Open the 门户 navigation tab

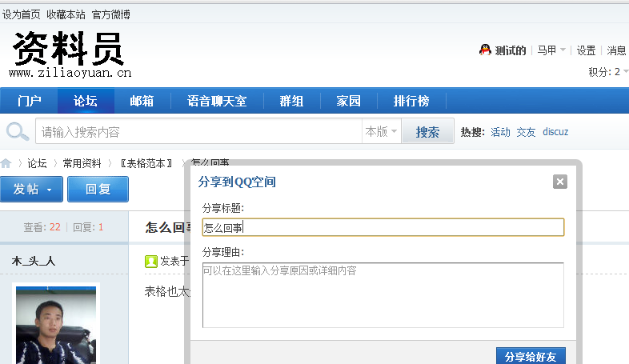[30, 101]
